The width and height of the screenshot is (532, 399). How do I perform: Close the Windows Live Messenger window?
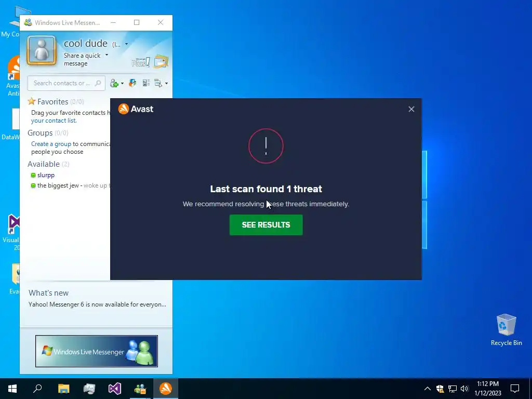pos(161,22)
